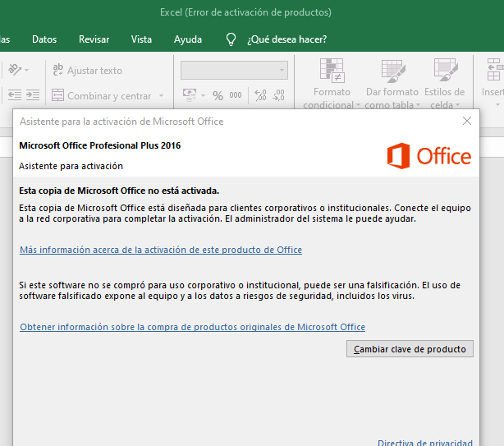Open Estilos de celda gallery
504x446 pixels.
445,84
